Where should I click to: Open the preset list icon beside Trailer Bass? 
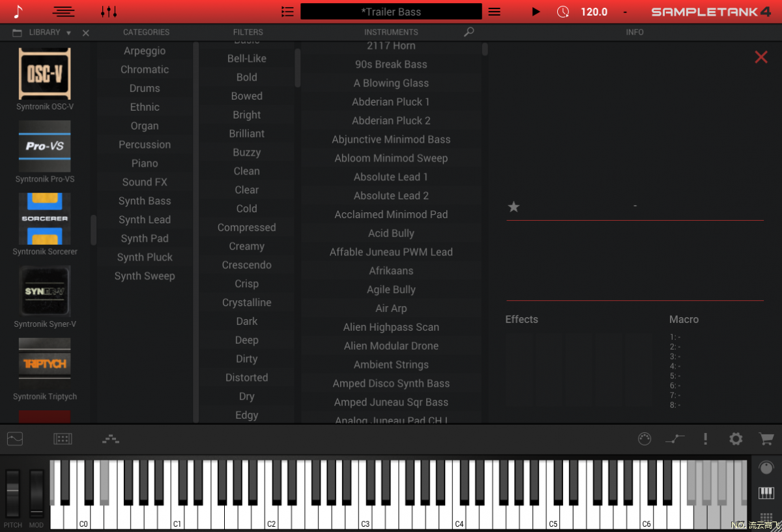[x=287, y=12]
